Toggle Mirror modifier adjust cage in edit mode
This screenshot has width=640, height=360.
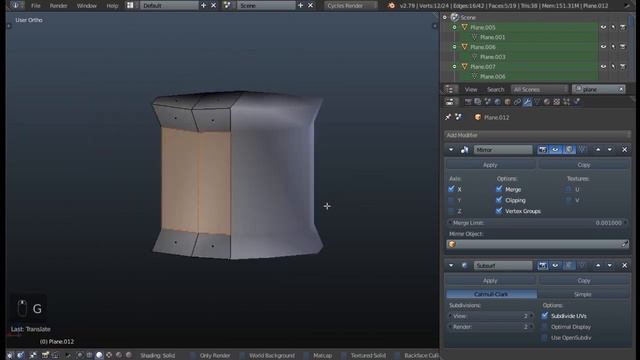click(x=582, y=150)
